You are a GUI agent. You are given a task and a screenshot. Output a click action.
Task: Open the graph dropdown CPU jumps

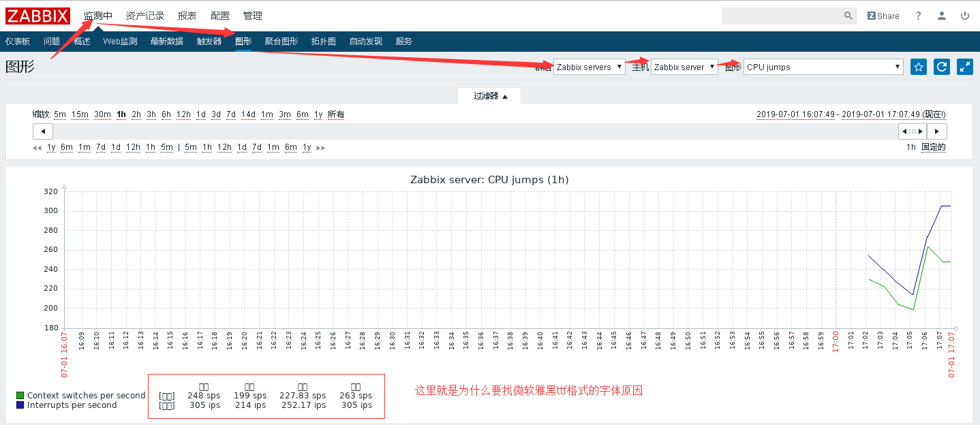(823, 67)
